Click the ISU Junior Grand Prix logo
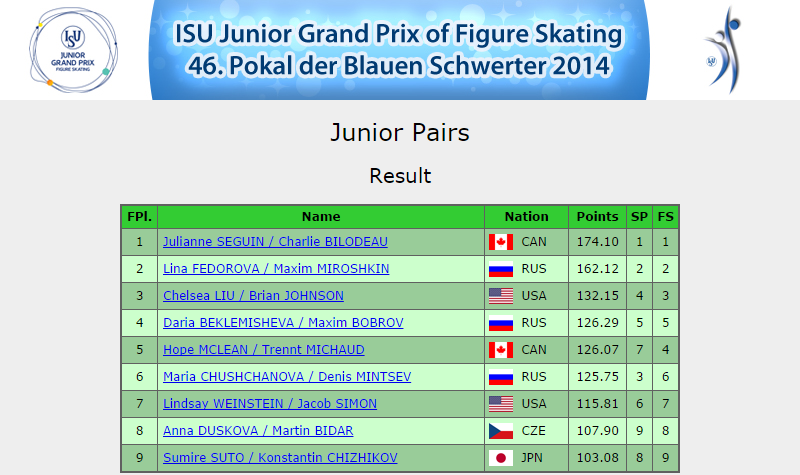The height and width of the screenshot is (475, 800). pos(73,50)
